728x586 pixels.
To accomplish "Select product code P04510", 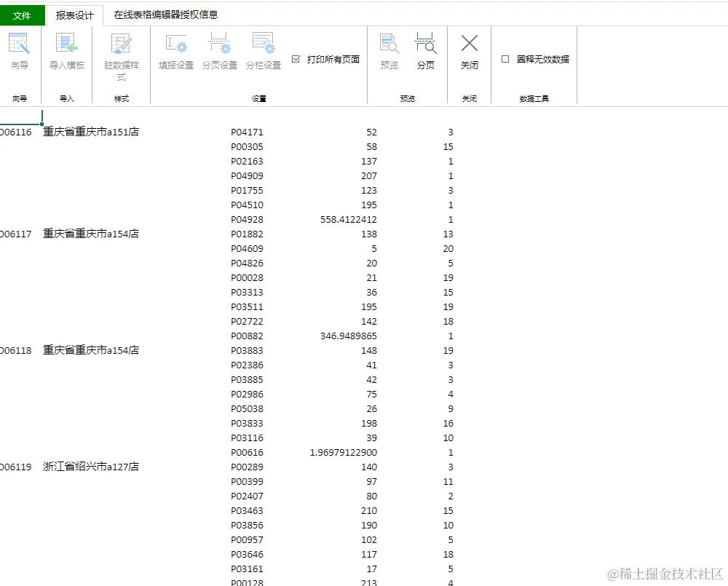I will pos(247,205).
